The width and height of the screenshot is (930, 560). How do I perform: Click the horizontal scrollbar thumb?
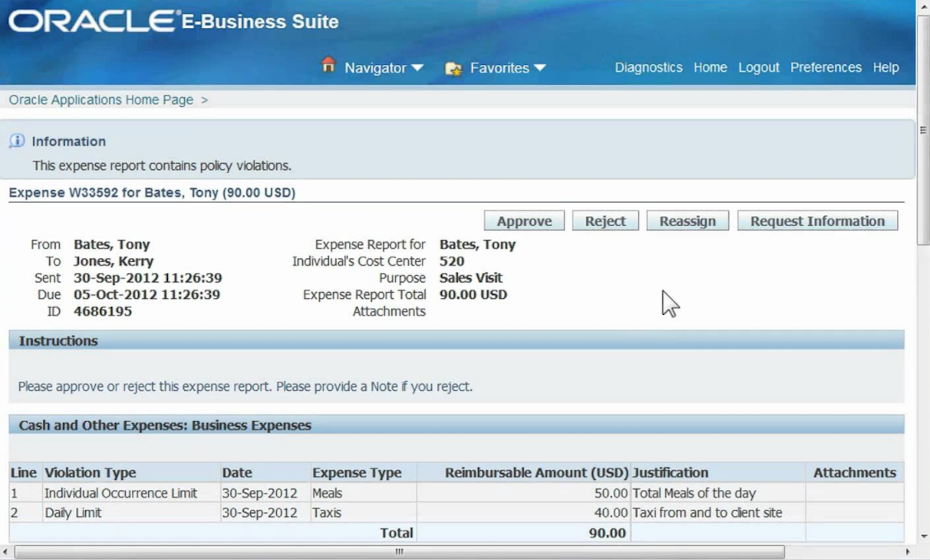(399, 552)
